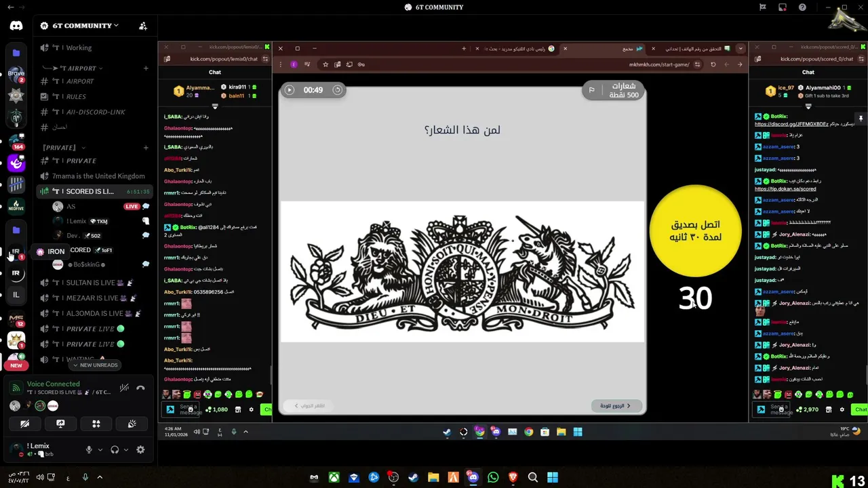Click the show answer button
Viewport: 868px width, 488px height.
pos(309,406)
